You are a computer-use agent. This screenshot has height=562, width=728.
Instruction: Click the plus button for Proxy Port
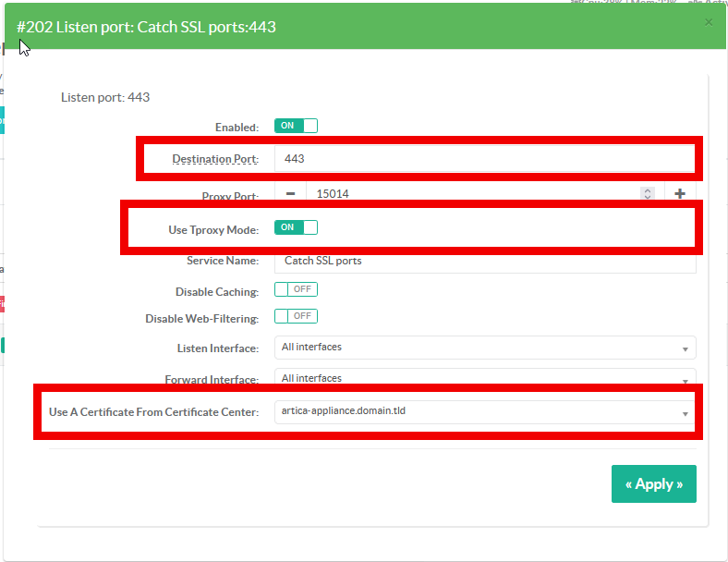pos(680,194)
